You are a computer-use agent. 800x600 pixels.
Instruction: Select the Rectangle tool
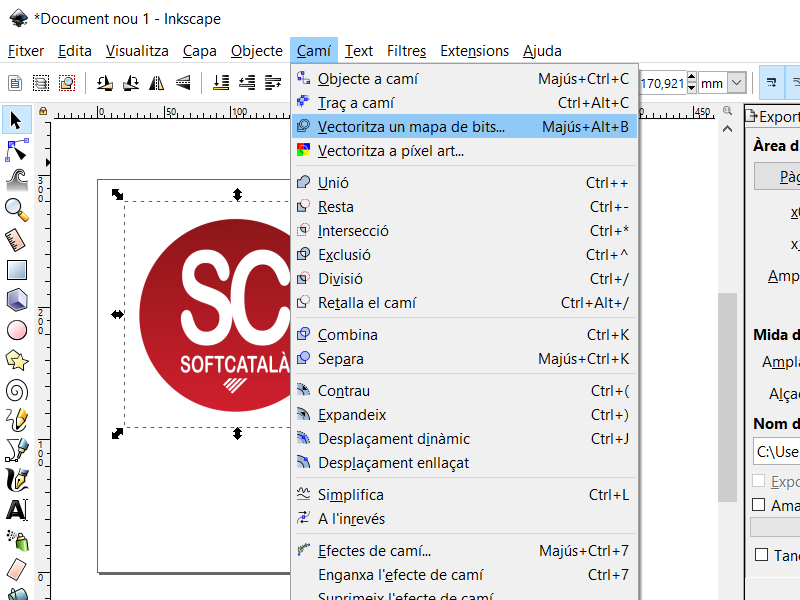[17, 270]
